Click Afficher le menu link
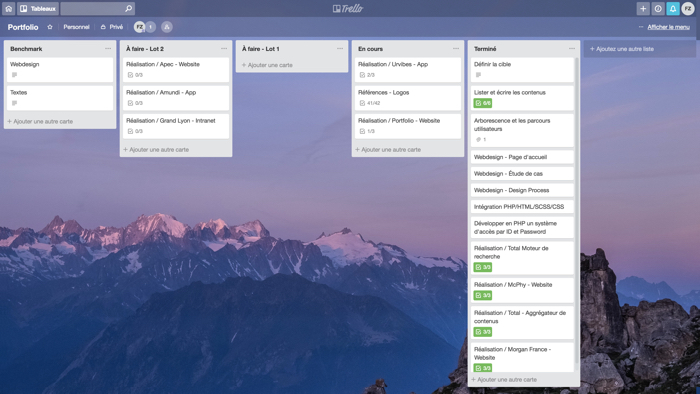This screenshot has height=394, width=700. (668, 27)
